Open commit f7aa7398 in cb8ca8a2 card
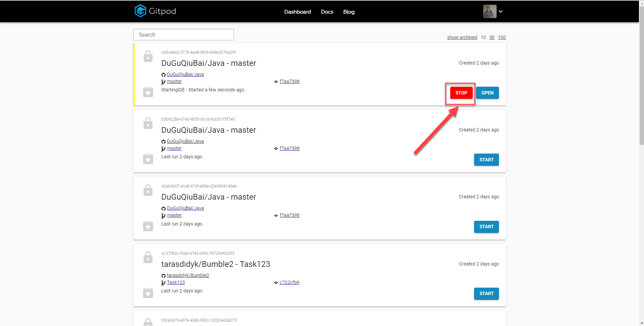 (289, 81)
